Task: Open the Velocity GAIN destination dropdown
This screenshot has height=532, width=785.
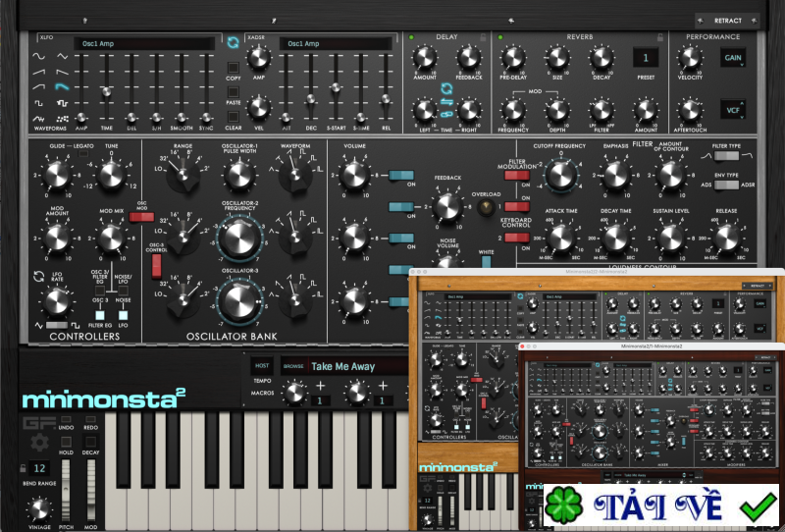Action: [733, 58]
